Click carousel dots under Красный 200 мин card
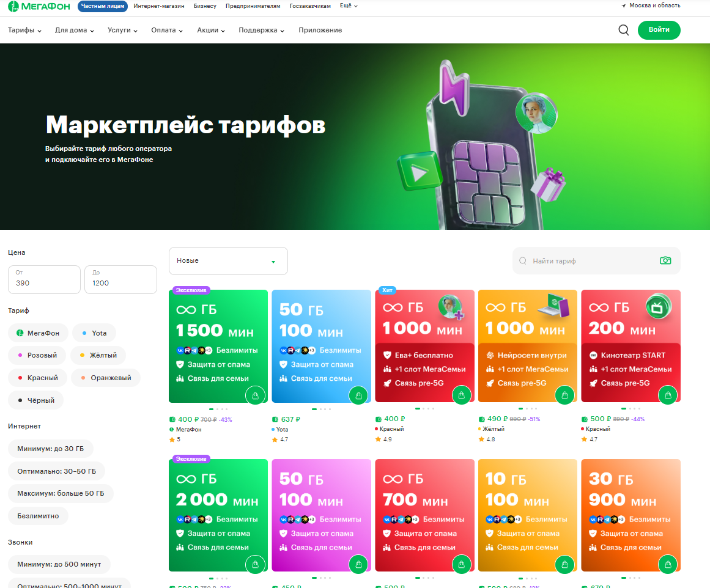Viewport: 710px width, 588px height. 630,409
